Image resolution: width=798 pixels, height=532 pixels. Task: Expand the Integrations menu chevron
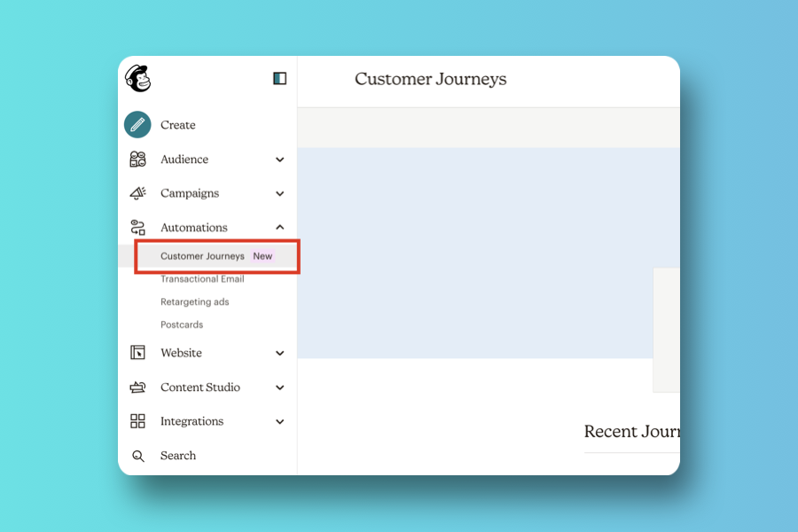click(280, 421)
